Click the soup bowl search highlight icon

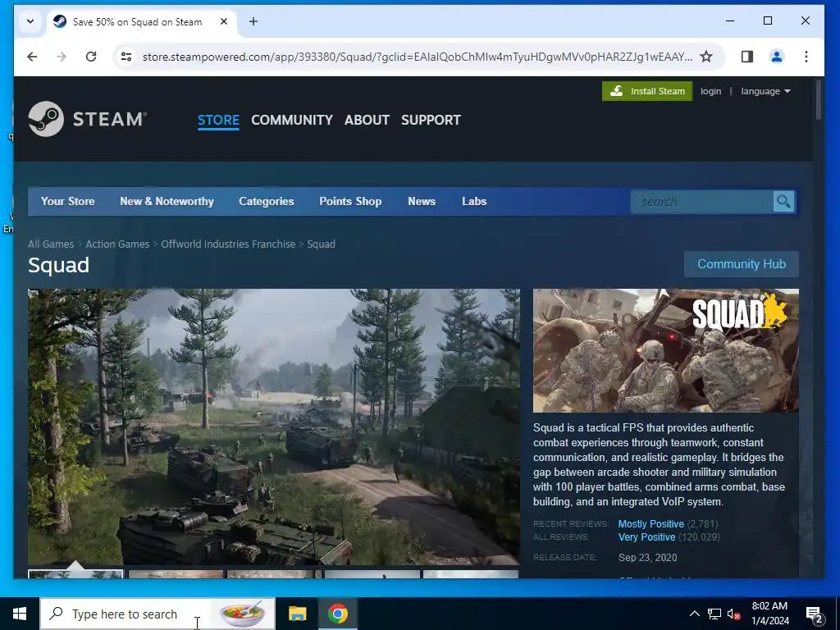point(244,614)
